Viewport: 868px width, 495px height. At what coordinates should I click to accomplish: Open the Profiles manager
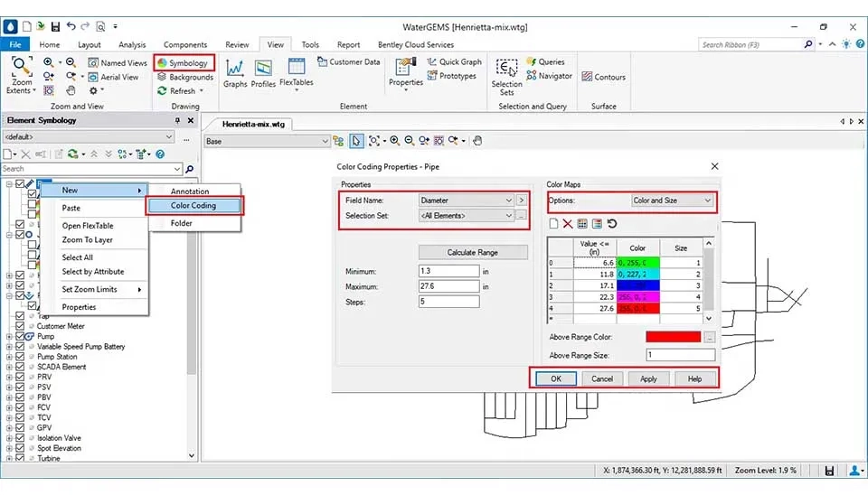[x=263, y=73]
